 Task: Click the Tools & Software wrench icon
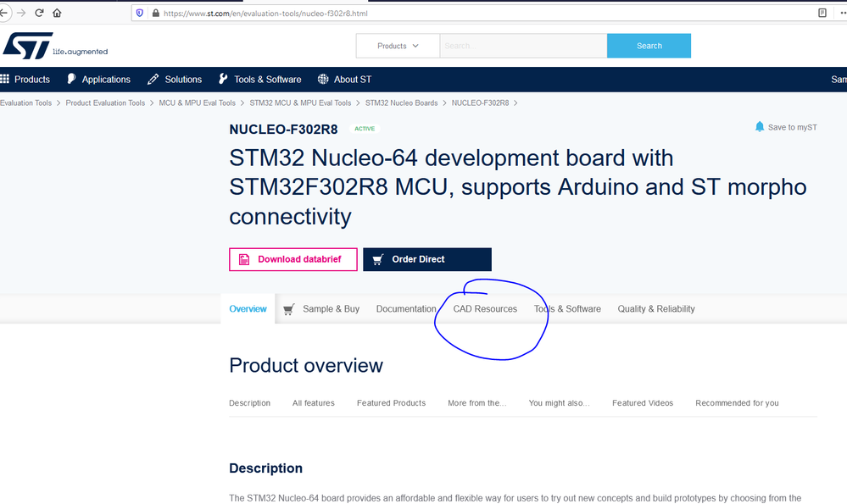point(223,80)
